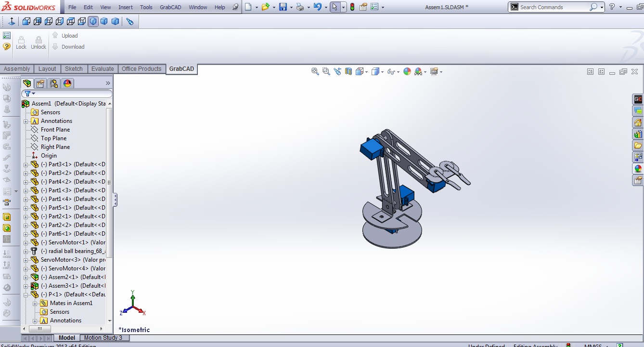Open the Display Style dropdown arrow
Screen dimensions: 644x347
coord(382,72)
